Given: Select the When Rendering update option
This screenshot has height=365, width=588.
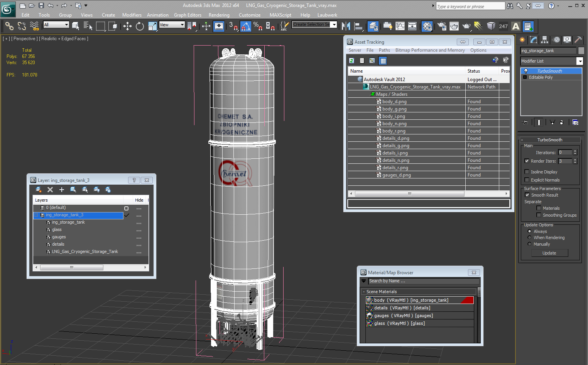Looking at the screenshot, I should [529, 238].
